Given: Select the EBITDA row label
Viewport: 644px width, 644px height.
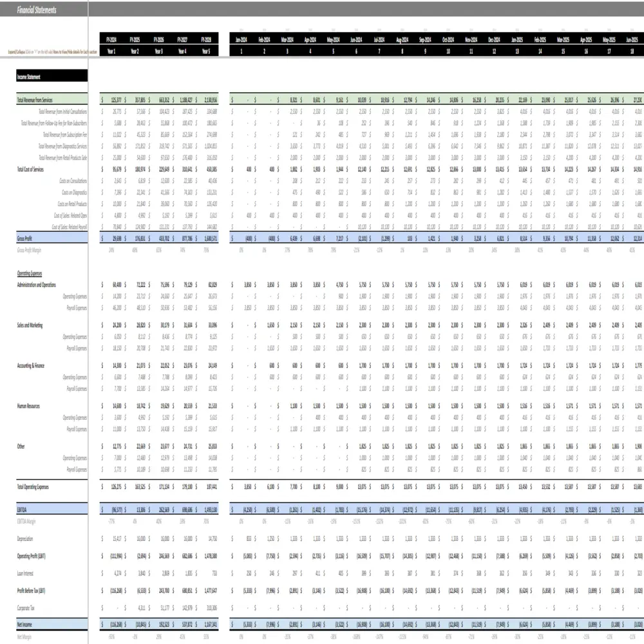Looking at the screenshot, I should 22,509.
